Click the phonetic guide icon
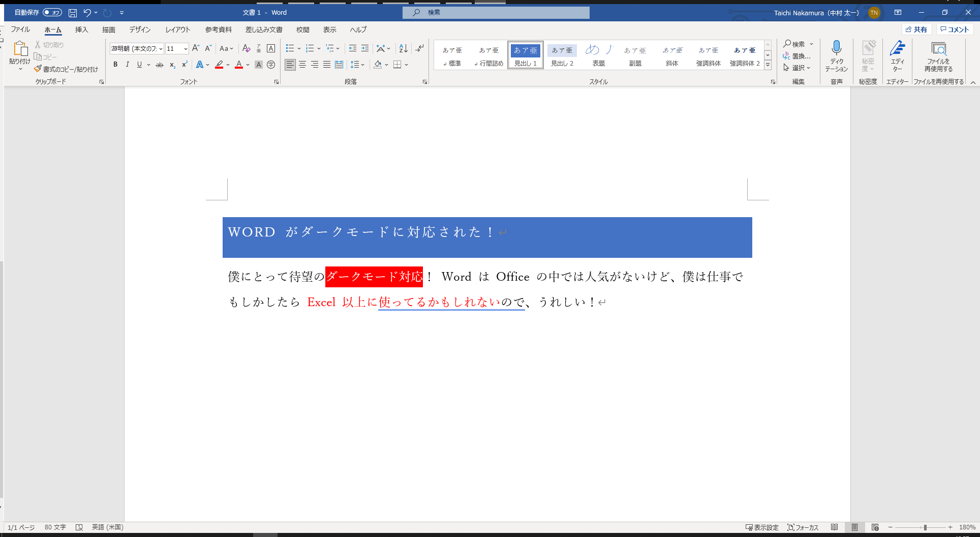The width and height of the screenshot is (980, 537). 259,48
